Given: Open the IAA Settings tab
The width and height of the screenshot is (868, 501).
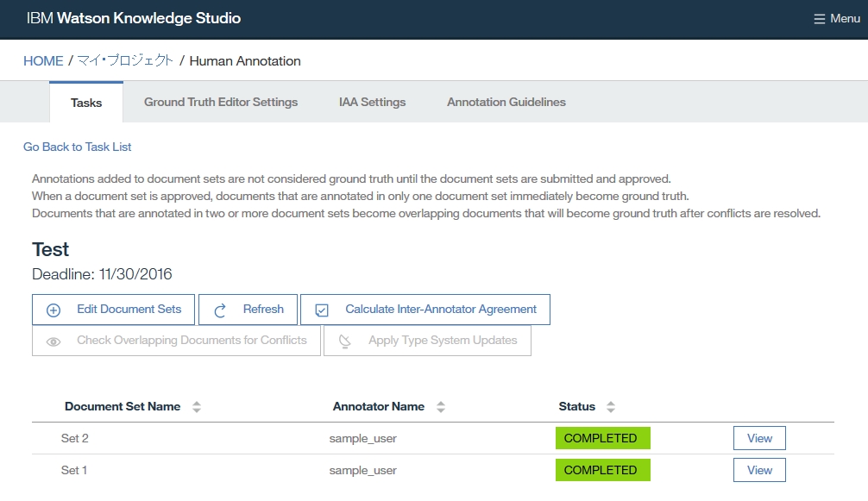Looking at the screenshot, I should tap(372, 102).
